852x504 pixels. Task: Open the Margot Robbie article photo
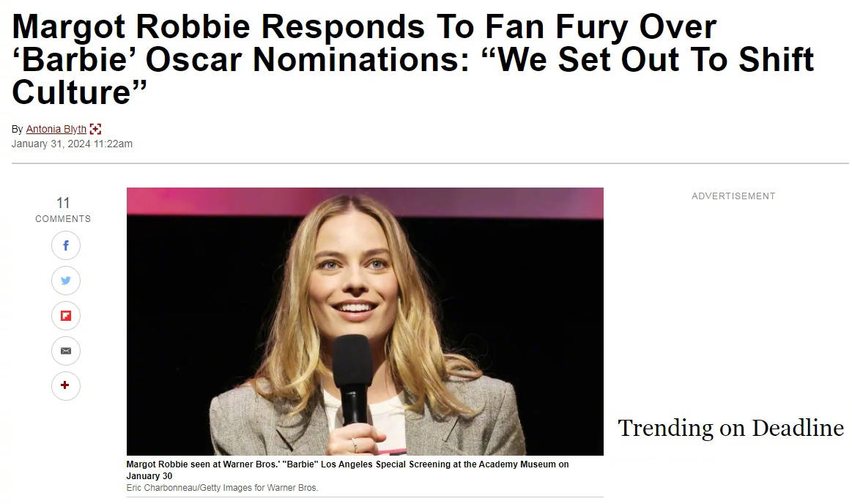365,293
